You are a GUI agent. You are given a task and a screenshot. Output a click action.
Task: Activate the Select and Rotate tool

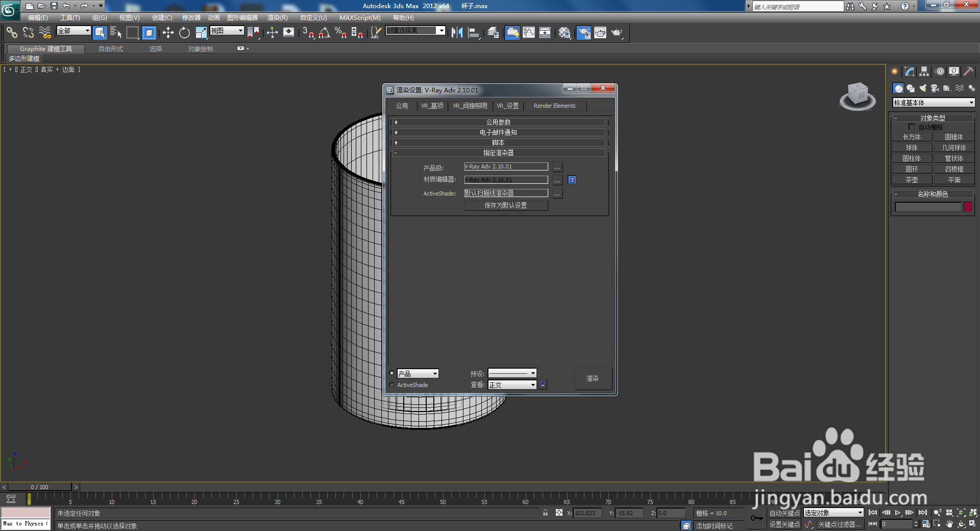tap(184, 32)
